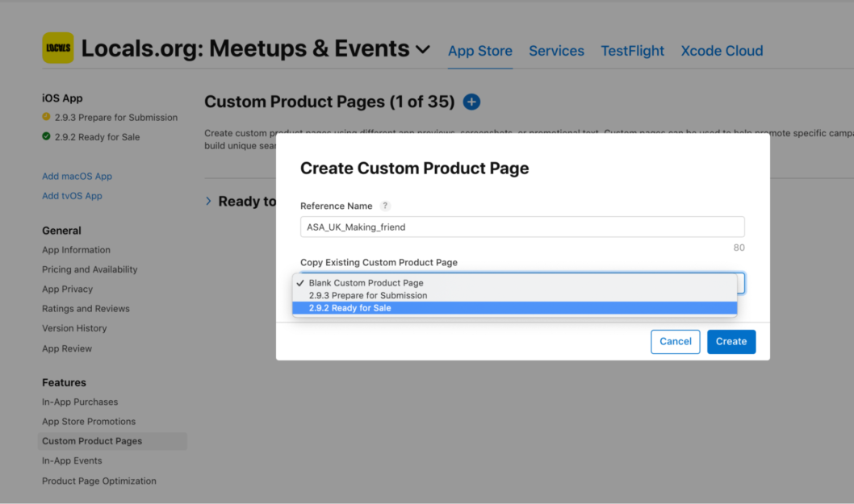Open the app switcher chevron beside the app name
Image resolution: width=854 pixels, height=504 pixels.
[423, 49]
